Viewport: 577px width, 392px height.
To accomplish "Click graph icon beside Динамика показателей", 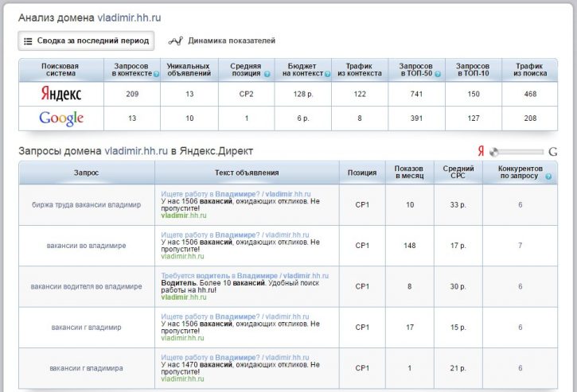I will pyautogui.click(x=176, y=41).
